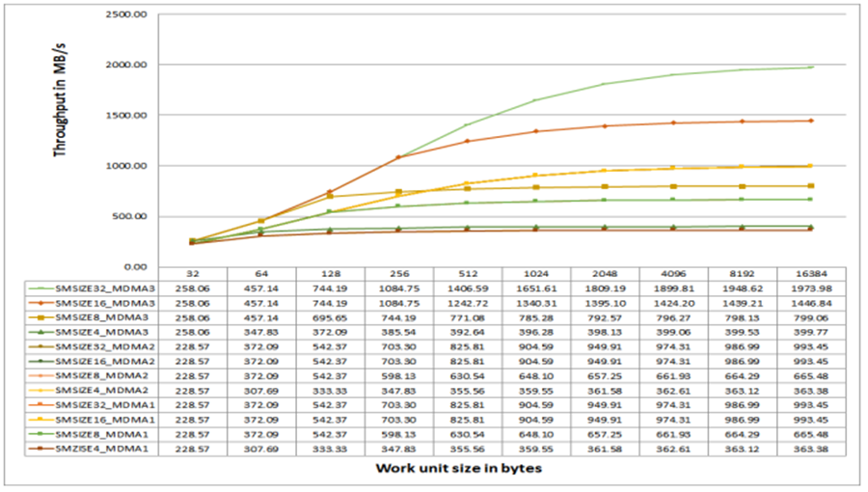The height and width of the screenshot is (492, 868).
Task: Select the 16384 column header
Action: click(x=811, y=273)
